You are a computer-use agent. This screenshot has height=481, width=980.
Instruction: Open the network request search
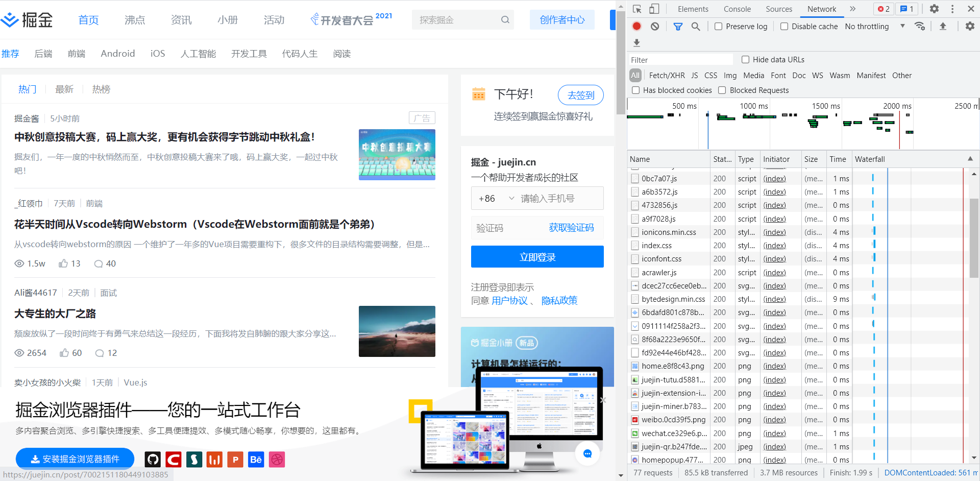pyautogui.click(x=696, y=26)
